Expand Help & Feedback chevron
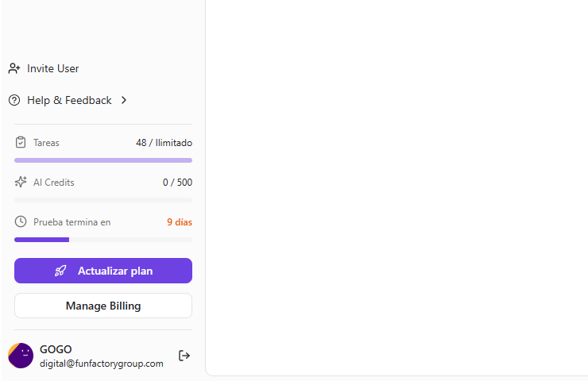This screenshot has height=381, width=588. 124,100
